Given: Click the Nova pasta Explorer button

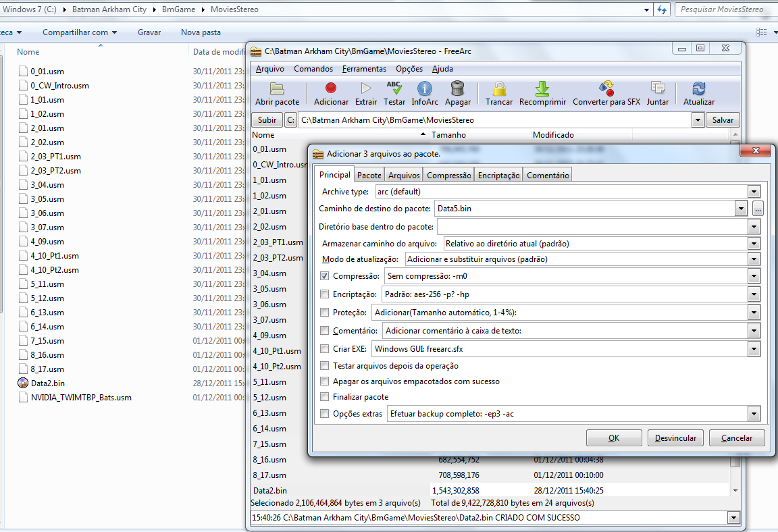Looking at the screenshot, I should [201, 32].
